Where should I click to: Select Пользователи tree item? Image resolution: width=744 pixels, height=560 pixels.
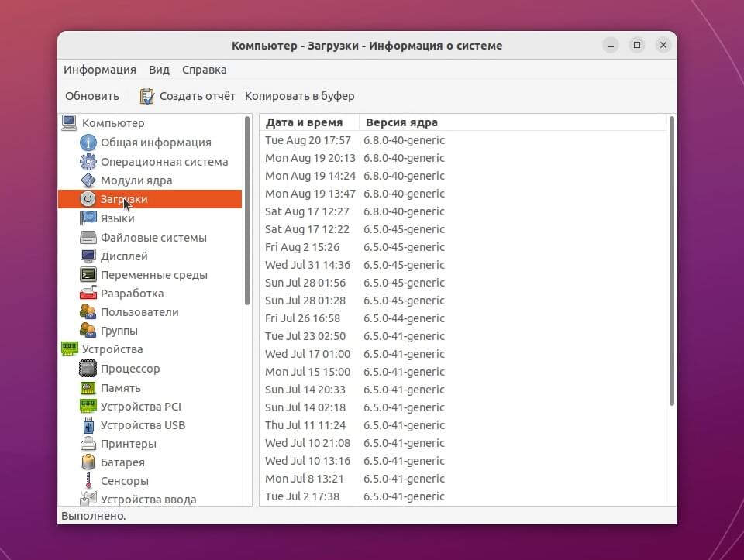click(139, 312)
